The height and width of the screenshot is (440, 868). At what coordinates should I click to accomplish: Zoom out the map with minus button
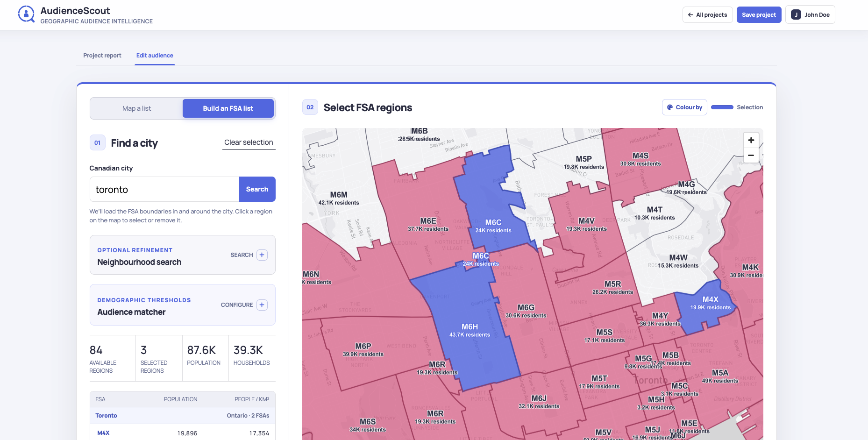click(x=751, y=155)
